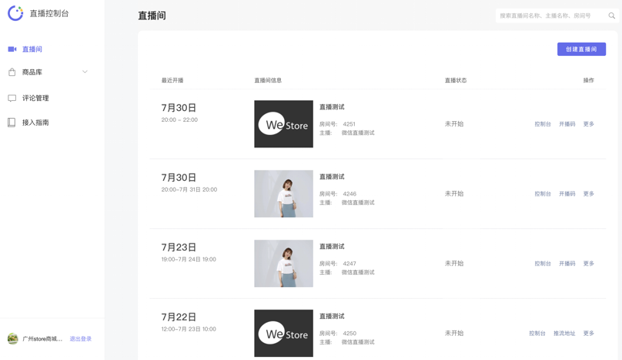Open the 接入指南 book icon
Image resolution: width=622 pixels, height=360 pixels.
coord(12,123)
